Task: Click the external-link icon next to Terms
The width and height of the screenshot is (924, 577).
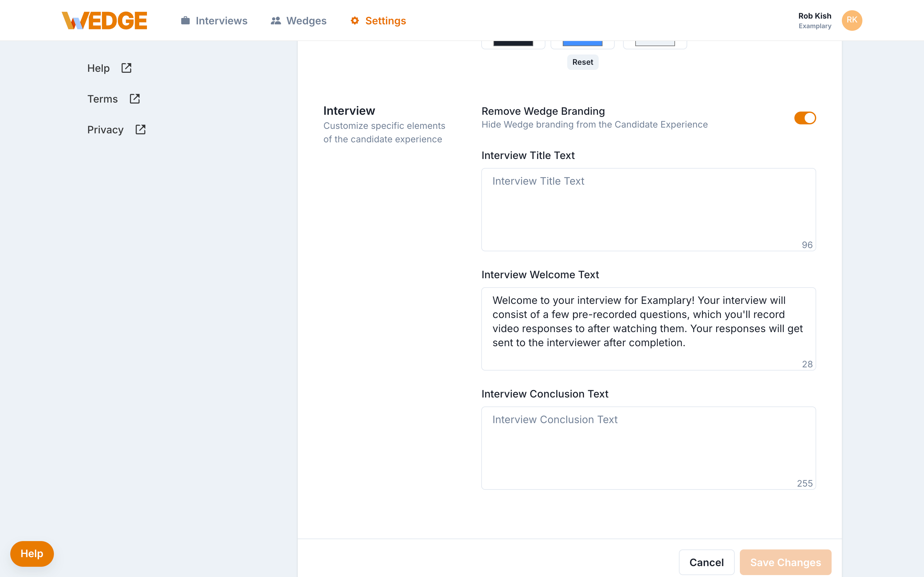Action: click(x=135, y=98)
